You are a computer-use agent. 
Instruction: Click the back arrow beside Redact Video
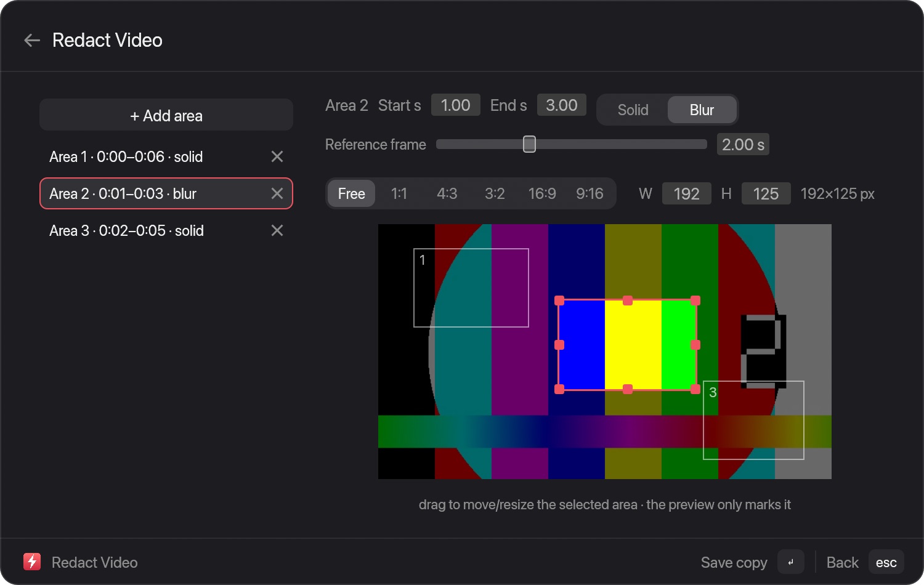coord(32,41)
